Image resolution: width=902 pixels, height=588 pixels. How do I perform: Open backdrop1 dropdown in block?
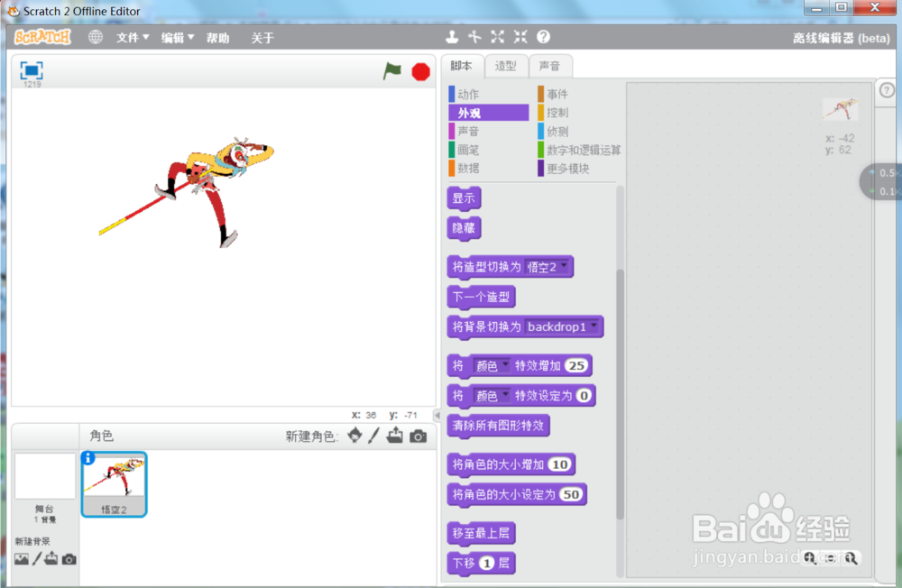[562, 326]
